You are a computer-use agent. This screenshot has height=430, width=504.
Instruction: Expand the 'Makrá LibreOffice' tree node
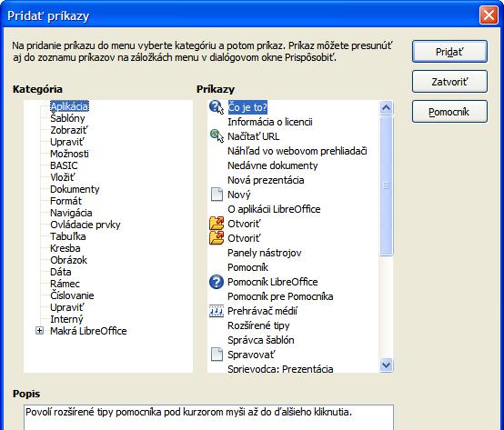[39, 330]
